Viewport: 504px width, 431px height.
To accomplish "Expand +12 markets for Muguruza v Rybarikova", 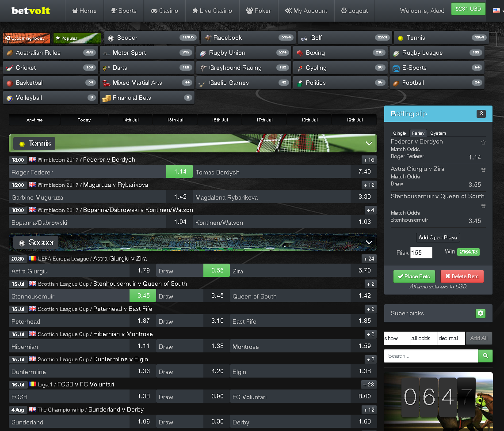I will coord(369,185).
